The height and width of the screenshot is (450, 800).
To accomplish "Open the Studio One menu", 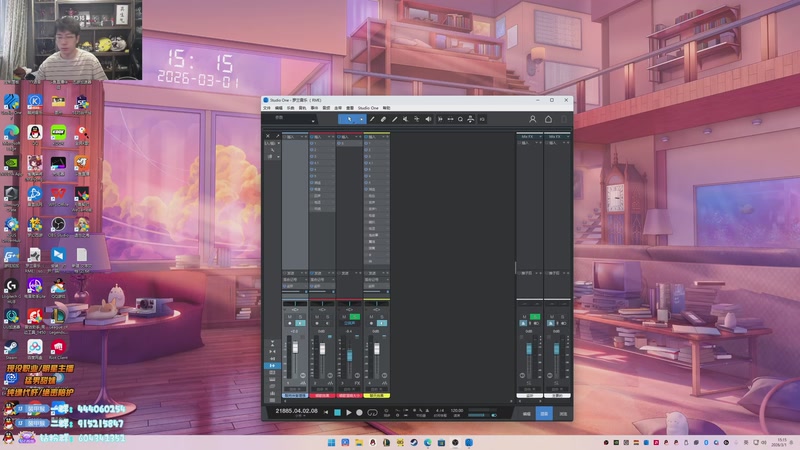I will coord(368,108).
